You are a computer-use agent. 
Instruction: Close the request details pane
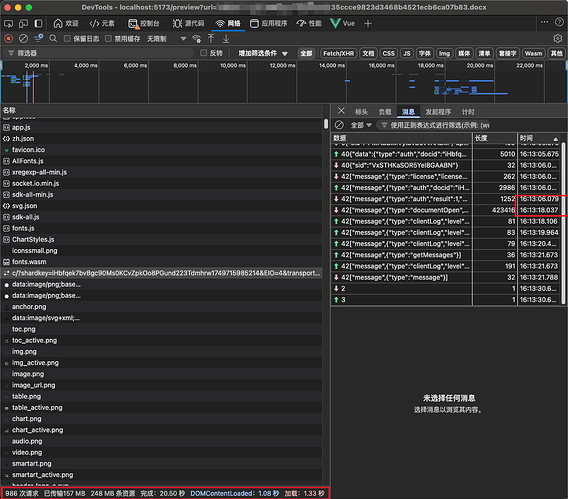click(x=341, y=111)
